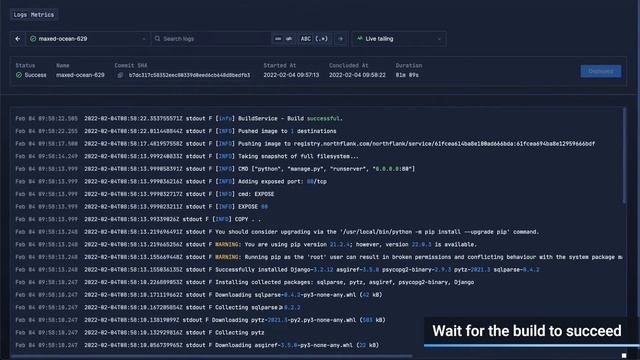
Task: Open the Live tailing mode dropdown
Action: 399,39
